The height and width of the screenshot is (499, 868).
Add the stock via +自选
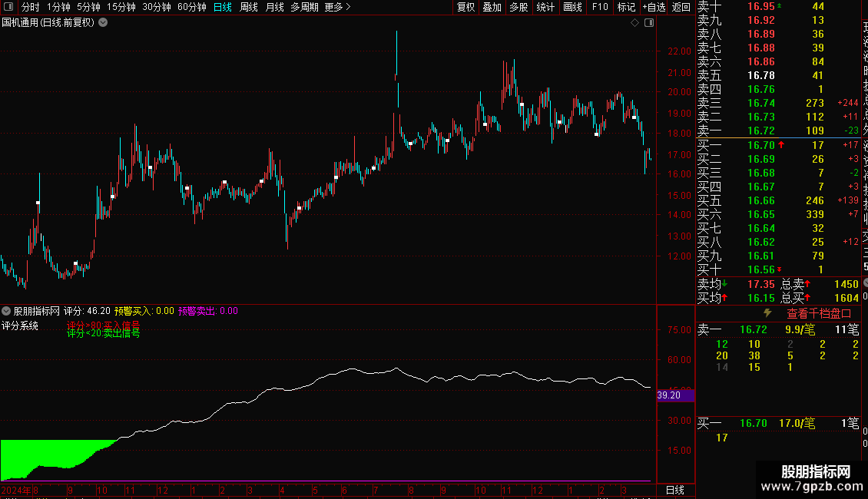(x=654, y=7)
